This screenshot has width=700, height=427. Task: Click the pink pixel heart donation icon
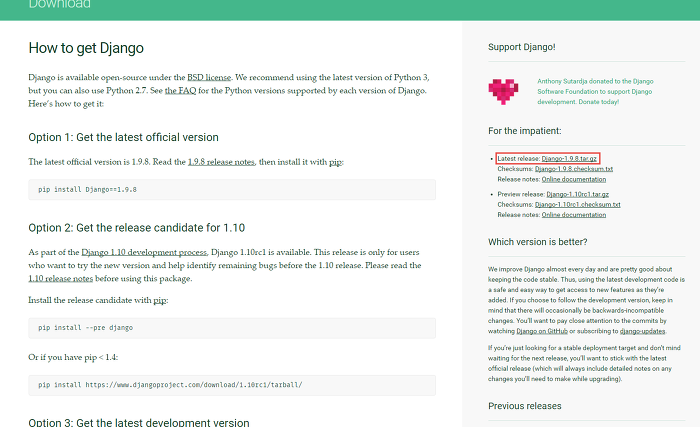tap(503, 92)
